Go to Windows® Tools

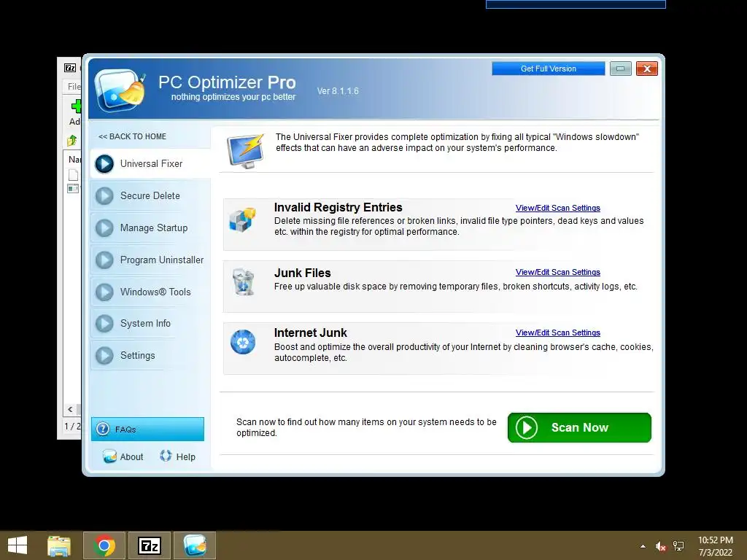tap(150, 292)
